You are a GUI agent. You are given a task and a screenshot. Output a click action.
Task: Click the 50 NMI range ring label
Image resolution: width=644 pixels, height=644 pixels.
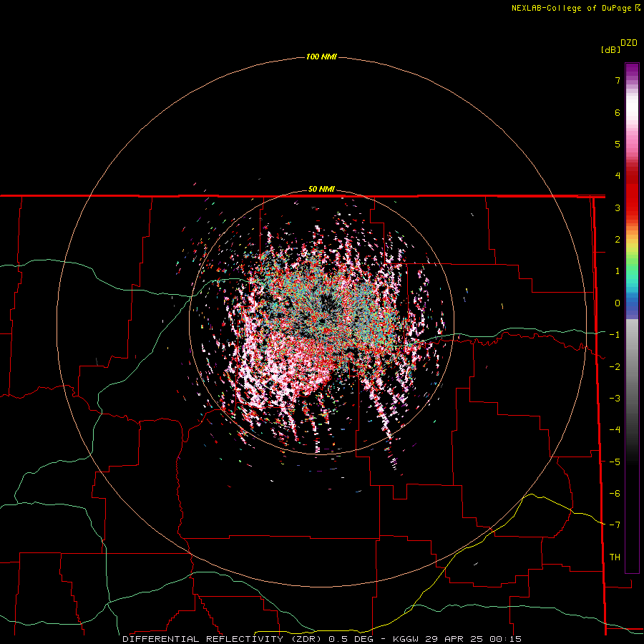(x=321, y=189)
